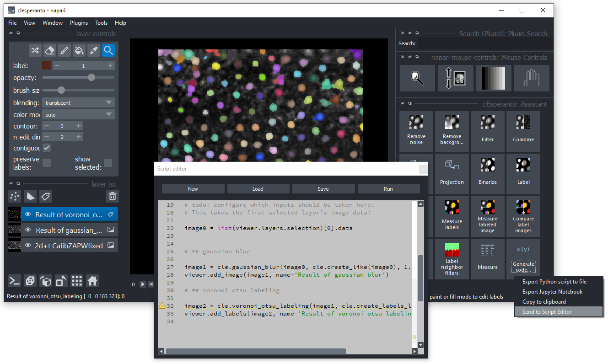Image resolution: width=608 pixels, height=364 pixels.
Task: Increase the n edit dimensions value
Action: [x=79, y=137]
